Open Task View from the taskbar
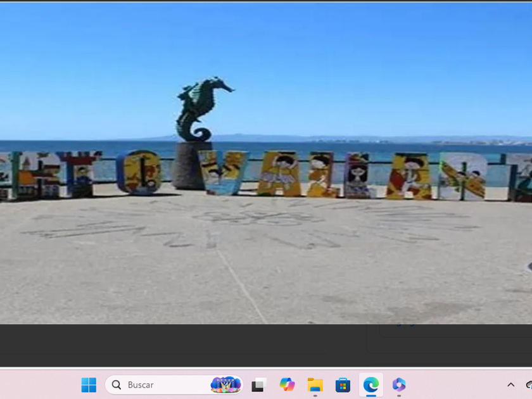The image size is (532, 399). coord(258,384)
